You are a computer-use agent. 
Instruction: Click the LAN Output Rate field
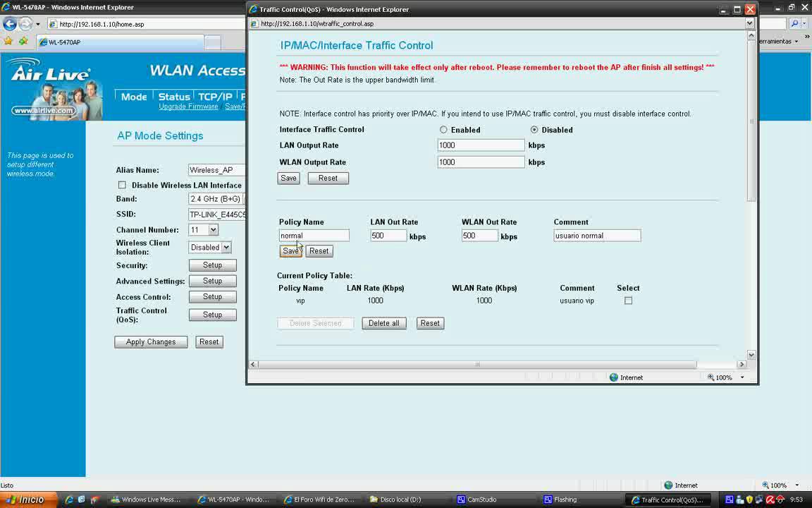pyautogui.click(x=481, y=145)
